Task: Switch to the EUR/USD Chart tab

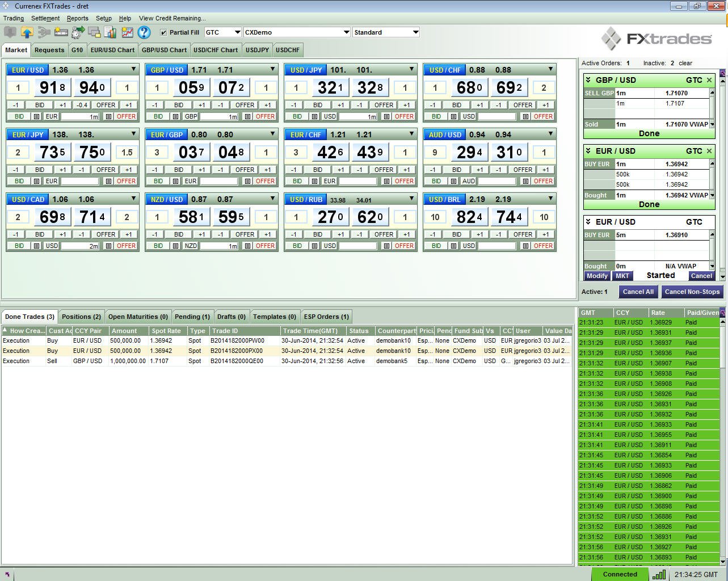Action: pos(112,50)
